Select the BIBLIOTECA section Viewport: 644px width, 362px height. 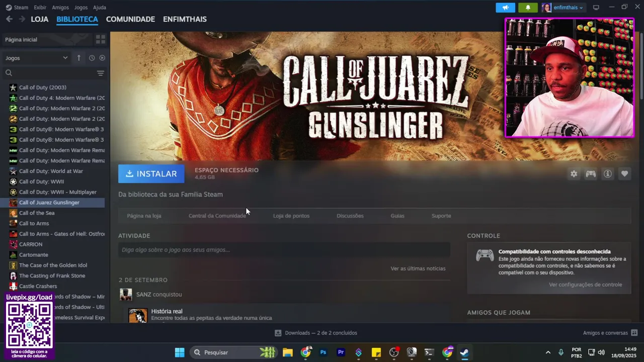coord(77,19)
